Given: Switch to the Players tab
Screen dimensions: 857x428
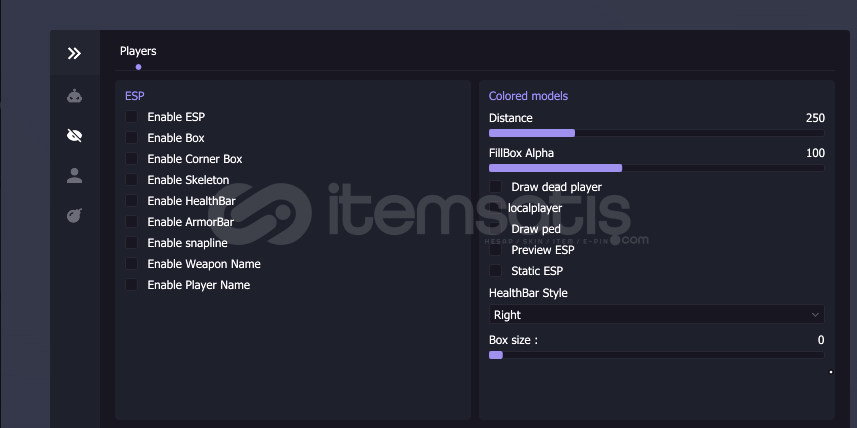Looking at the screenshot, I should tap(138, 51).
